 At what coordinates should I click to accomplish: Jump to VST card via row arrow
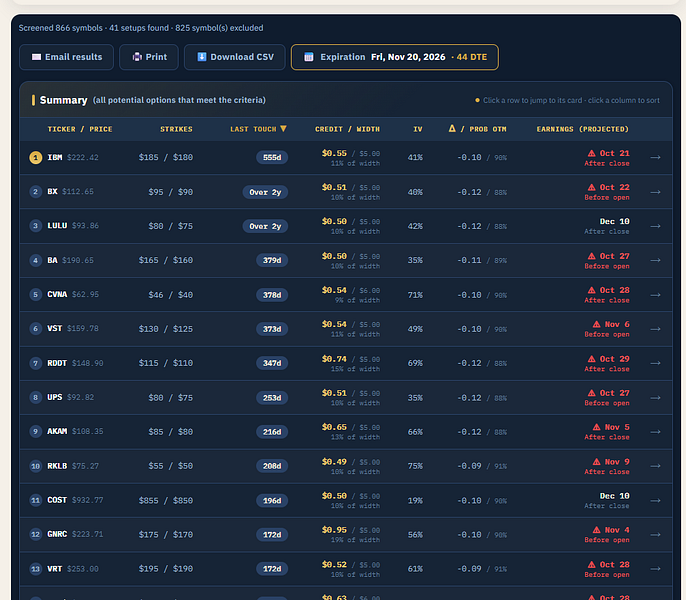click(x=655, y=329)
